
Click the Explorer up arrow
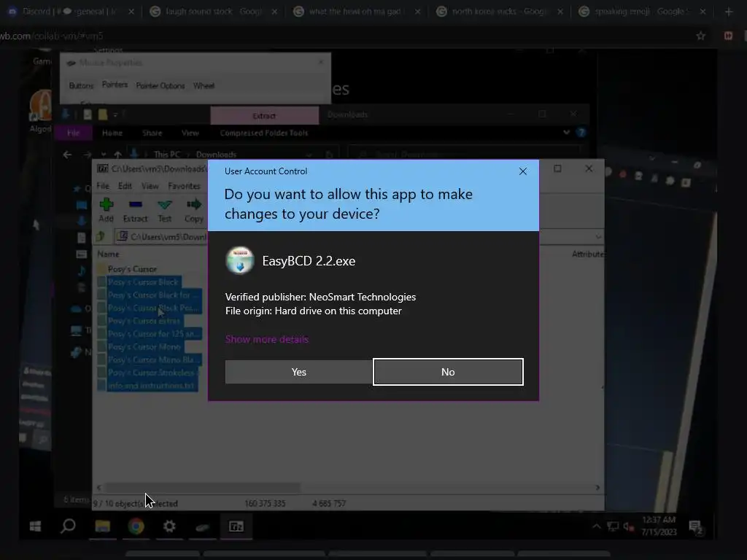pos(117,155)
